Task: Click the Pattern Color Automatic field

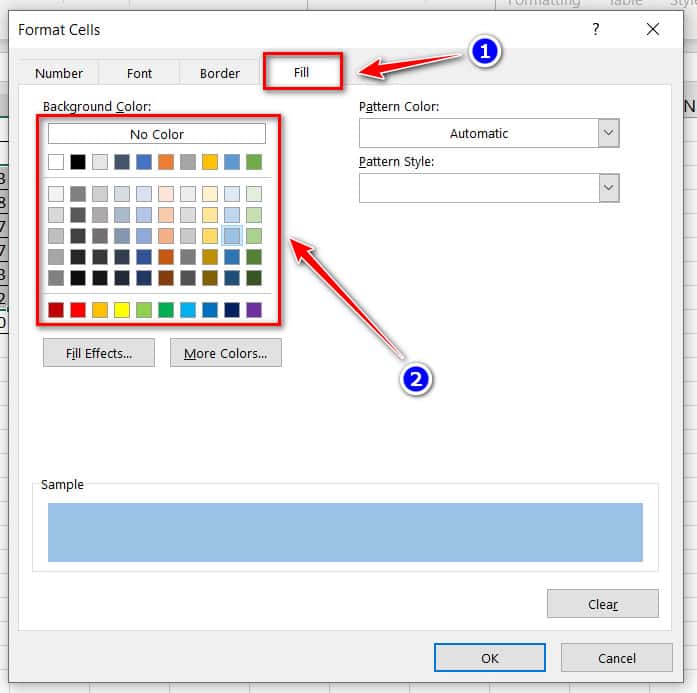Action: tap(479, 133)
